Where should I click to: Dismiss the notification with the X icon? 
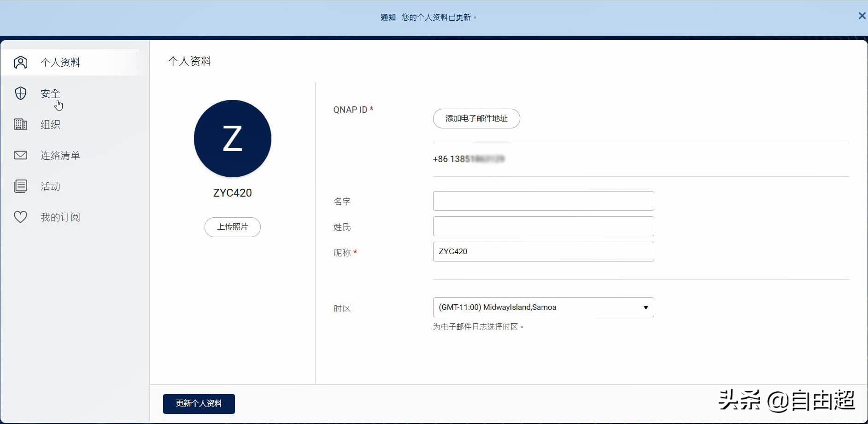pyautogui.click(x=861, y=15)
